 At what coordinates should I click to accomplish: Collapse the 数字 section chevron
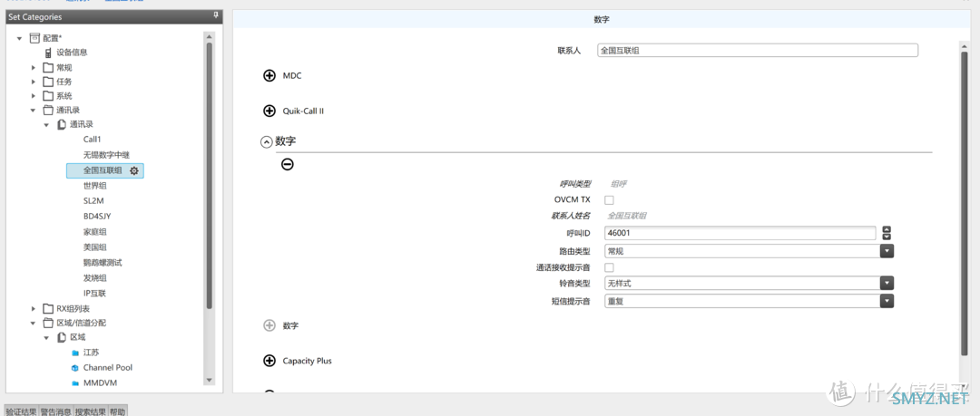(266, 142)
